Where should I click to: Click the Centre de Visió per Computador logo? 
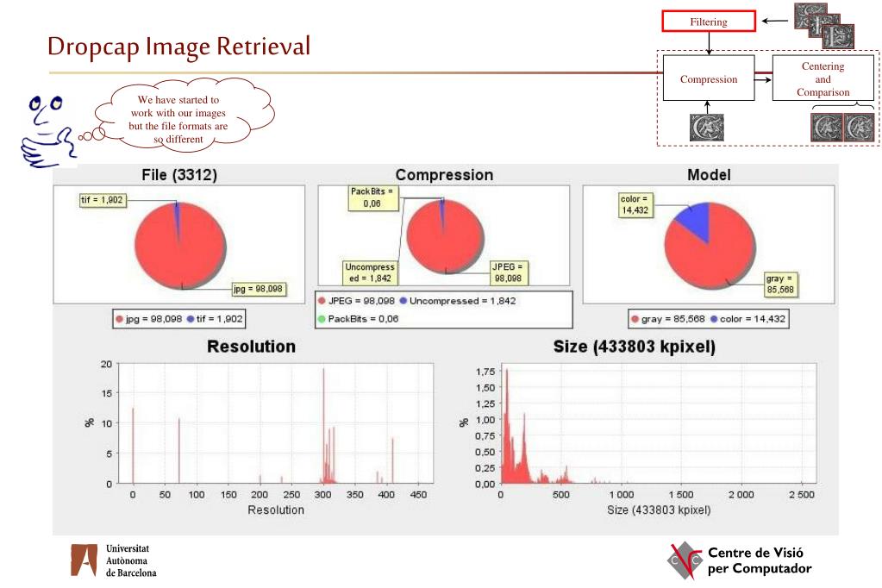tap(685, 560)
